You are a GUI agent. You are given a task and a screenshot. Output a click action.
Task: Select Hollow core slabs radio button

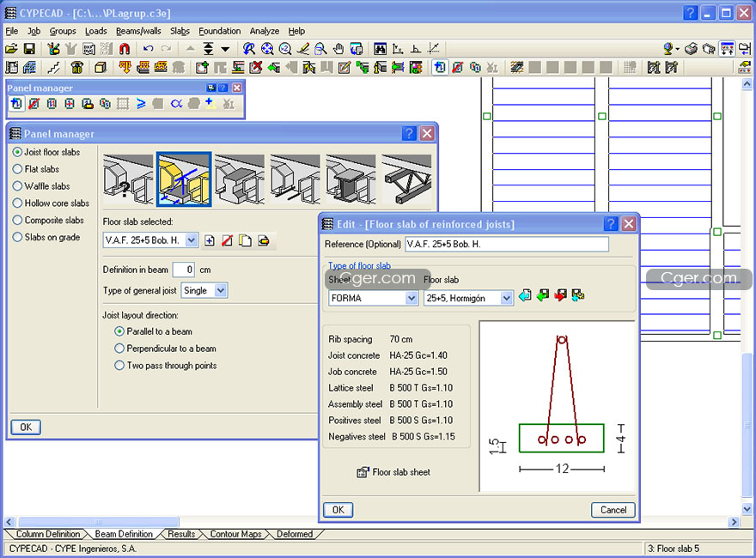tap(17, 203)
